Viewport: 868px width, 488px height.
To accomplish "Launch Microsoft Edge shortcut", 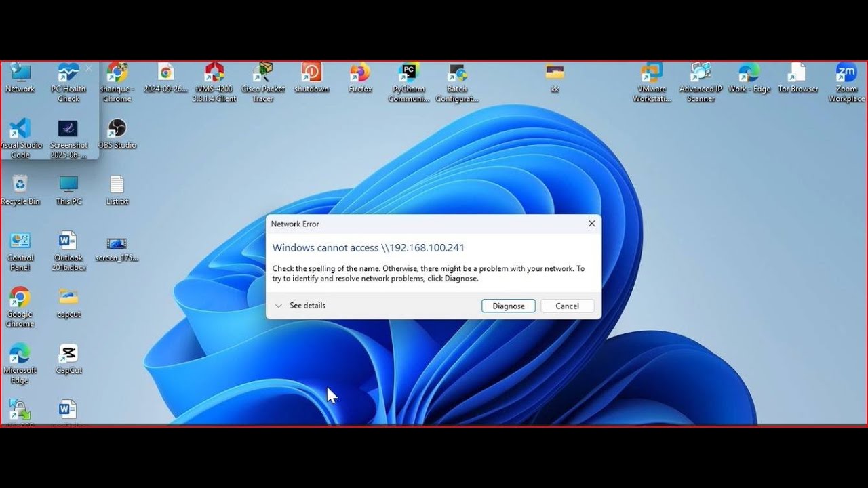I will (x=20, y=363).
